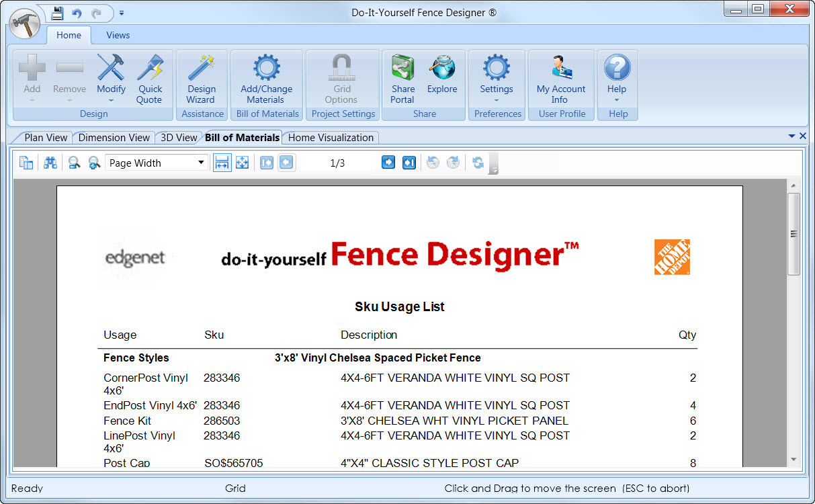Viewport: 815px width, 504px height.
Task: Switch to the 3D View tab
Action: [x=179, y=138]
